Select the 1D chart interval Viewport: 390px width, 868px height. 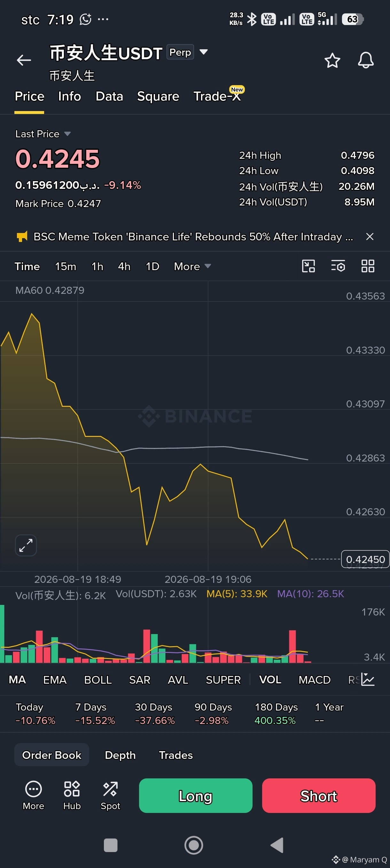pos(152,266)
